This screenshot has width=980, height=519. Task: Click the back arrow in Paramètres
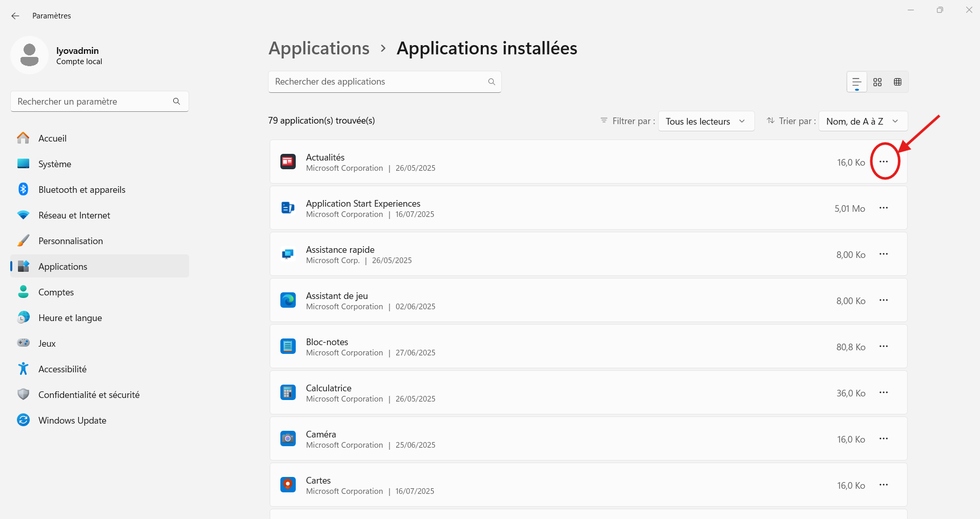coord(15,16)
